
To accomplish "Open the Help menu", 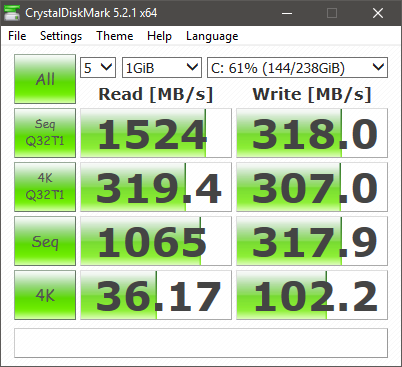I will click(x=159, y=36).
